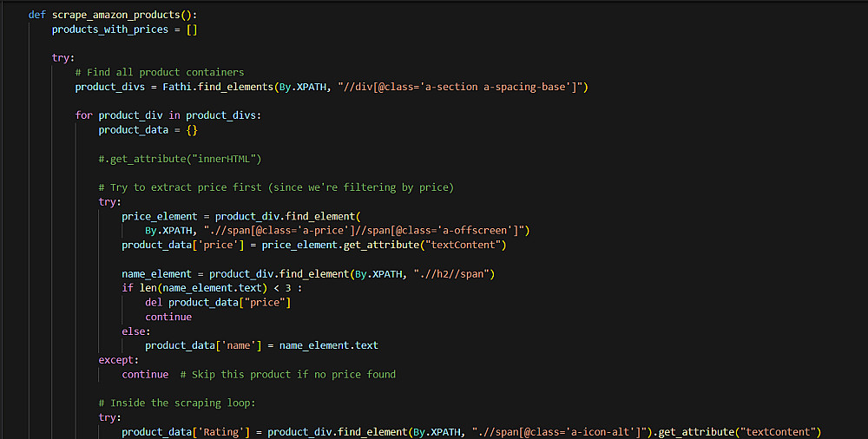
Task: Click the product_data['name'] assignment
Action: click(x=262, y=345)
